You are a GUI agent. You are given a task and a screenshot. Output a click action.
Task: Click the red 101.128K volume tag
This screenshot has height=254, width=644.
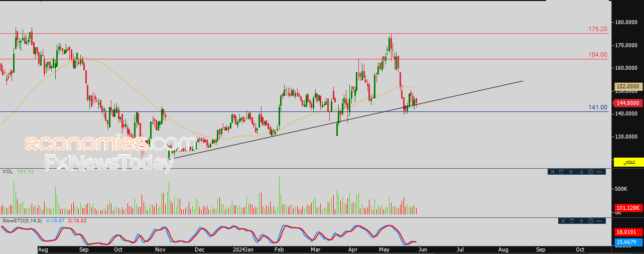(x=628, y=208)
